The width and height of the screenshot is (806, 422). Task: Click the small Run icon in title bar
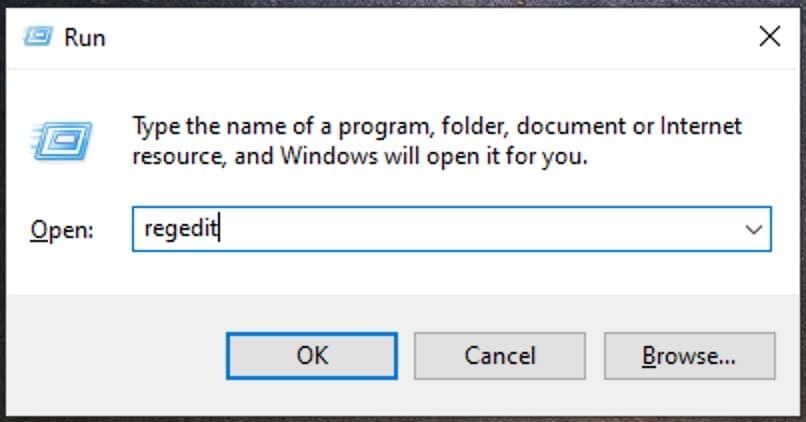tap(38, 38)
